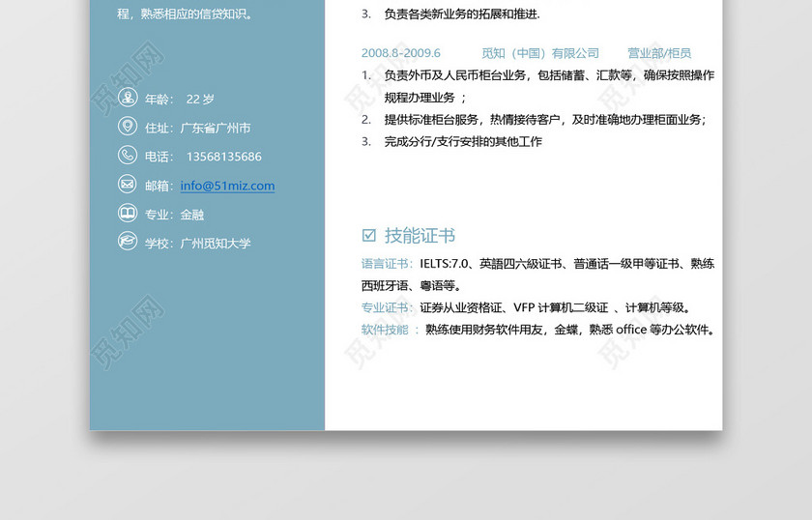Click the phone icon beside 电话
The image size is (812, 520).
point(128,155)
